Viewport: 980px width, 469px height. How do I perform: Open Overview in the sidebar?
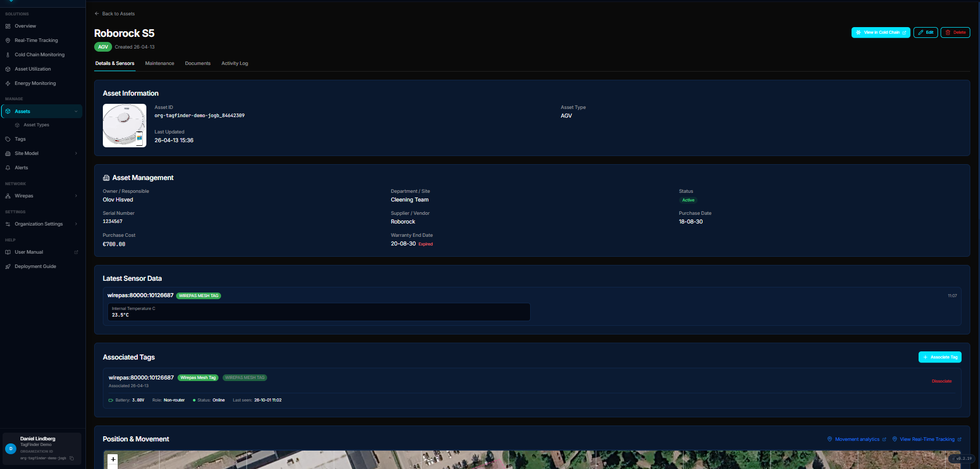25,26
